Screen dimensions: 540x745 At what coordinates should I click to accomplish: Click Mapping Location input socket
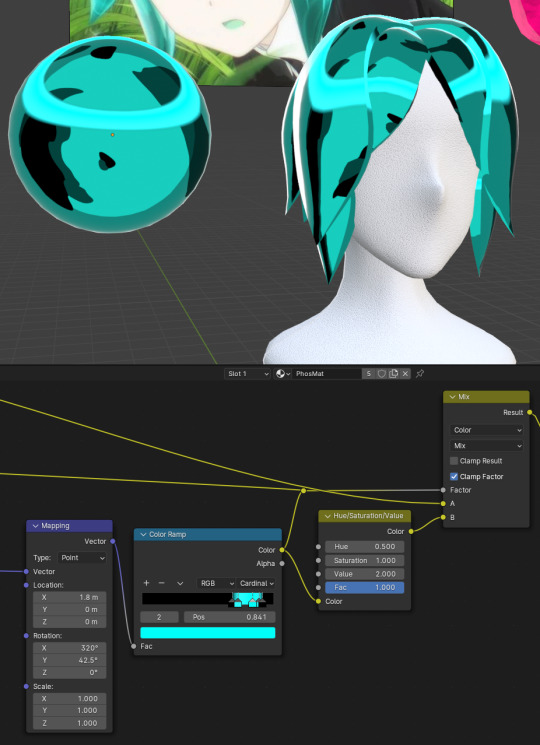tap(26, 585)
